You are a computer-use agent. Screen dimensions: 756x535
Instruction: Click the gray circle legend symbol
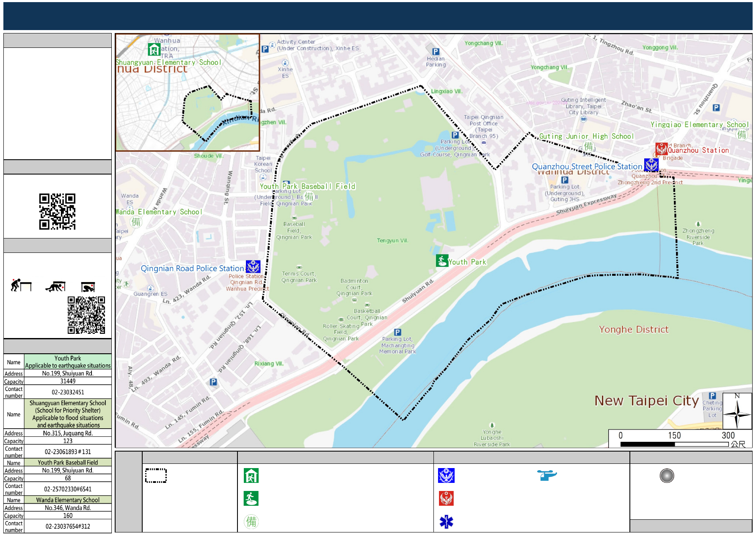[667, 476]
